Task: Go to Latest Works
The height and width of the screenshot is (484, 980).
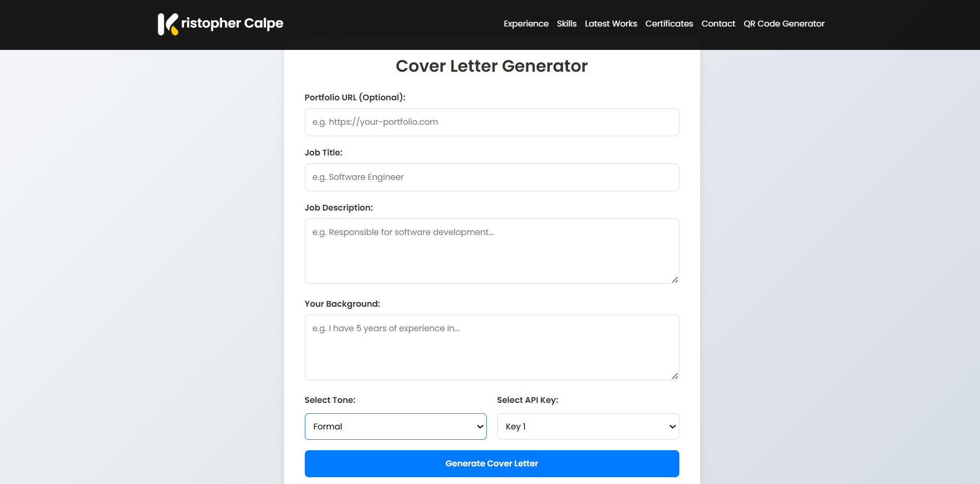Action: pos(611,24)
